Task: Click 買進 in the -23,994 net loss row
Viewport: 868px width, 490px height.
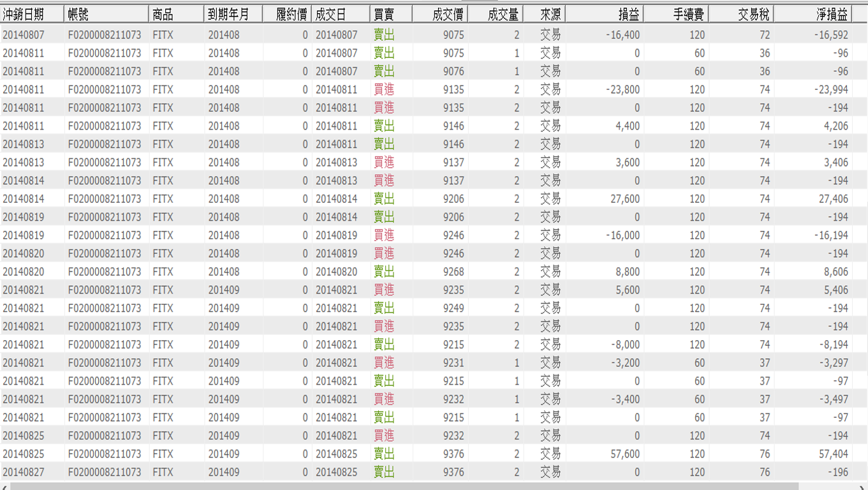Action: [384, 90]
